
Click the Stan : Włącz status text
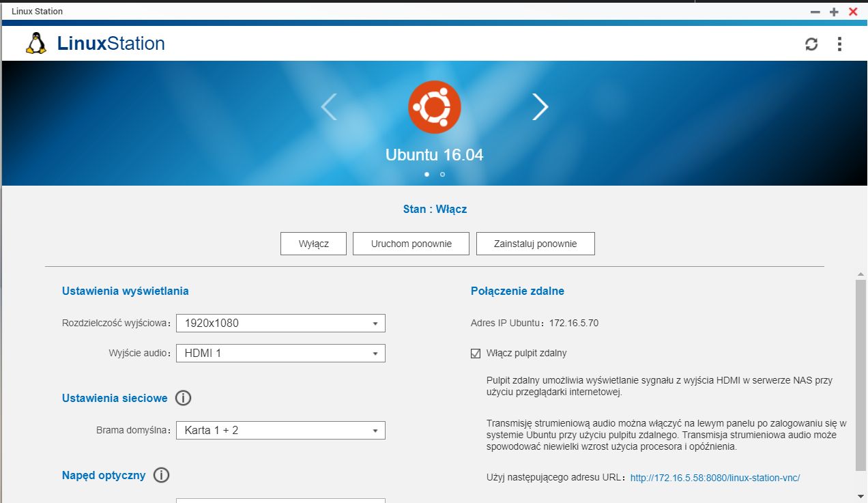pos(435,209)
